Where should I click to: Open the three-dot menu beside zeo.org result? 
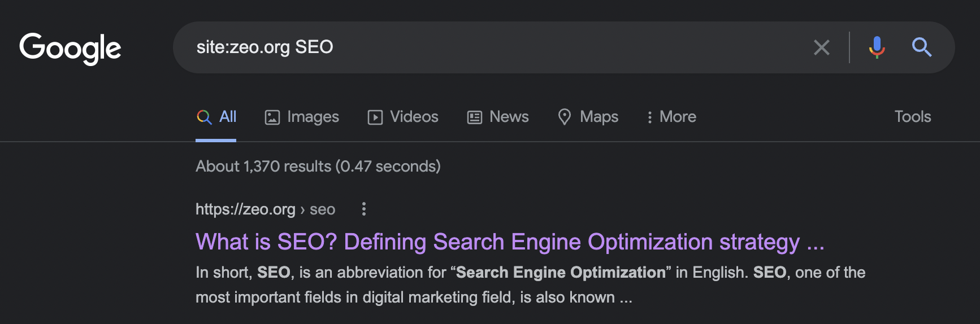click(364, 209)
